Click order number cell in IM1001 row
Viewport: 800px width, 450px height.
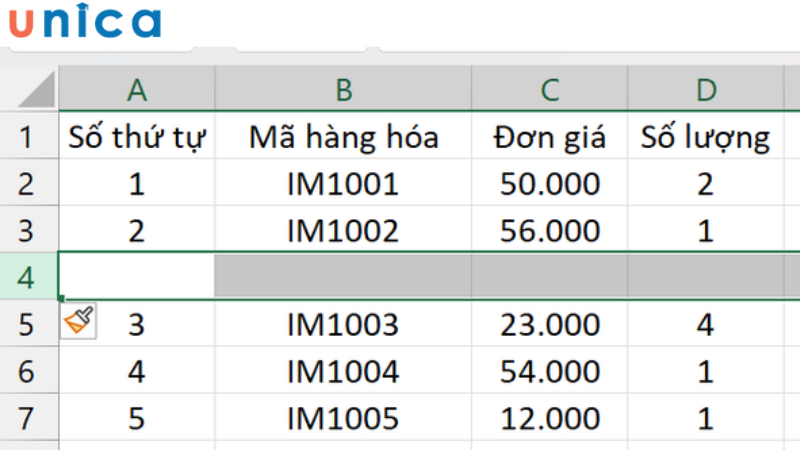click(137, 183)
